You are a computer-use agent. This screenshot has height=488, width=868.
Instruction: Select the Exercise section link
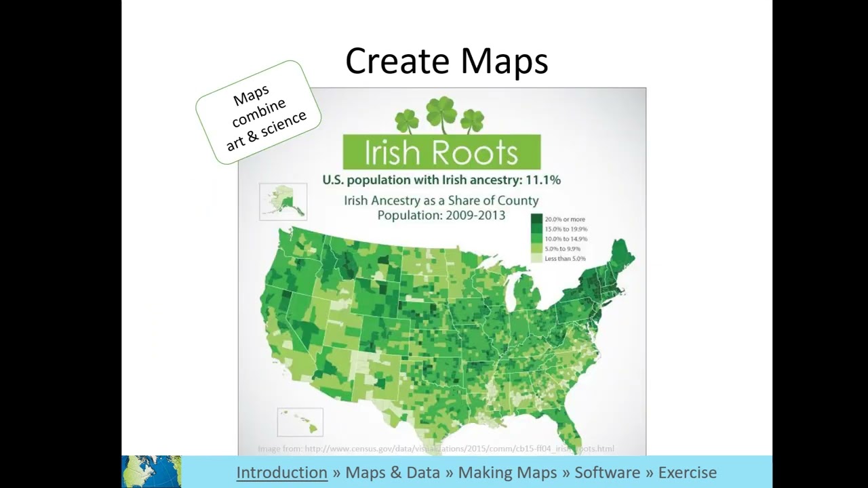pyautogui.click(x=687, y=472)
